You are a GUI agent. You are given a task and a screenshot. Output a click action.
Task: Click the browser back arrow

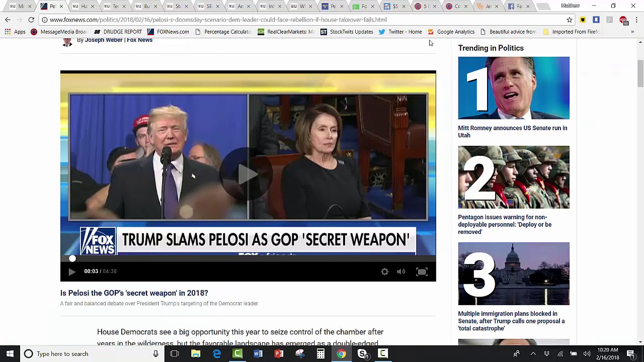pos(8,20)
